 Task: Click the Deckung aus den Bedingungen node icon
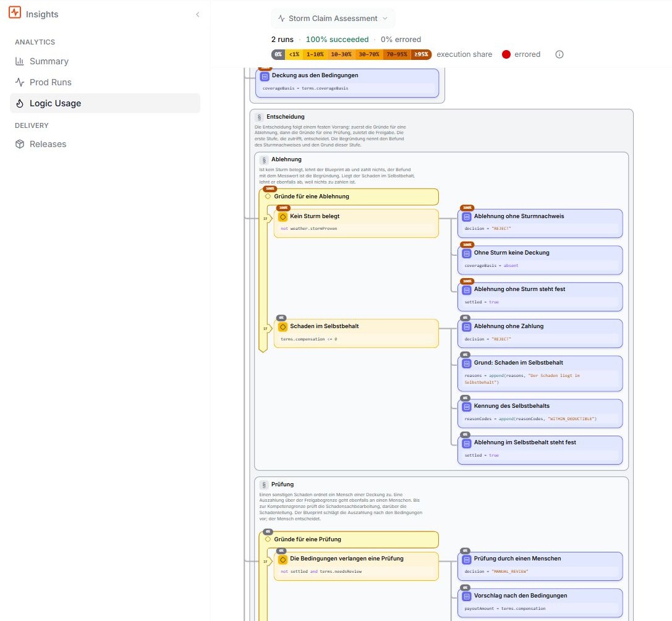pos(265,76)
